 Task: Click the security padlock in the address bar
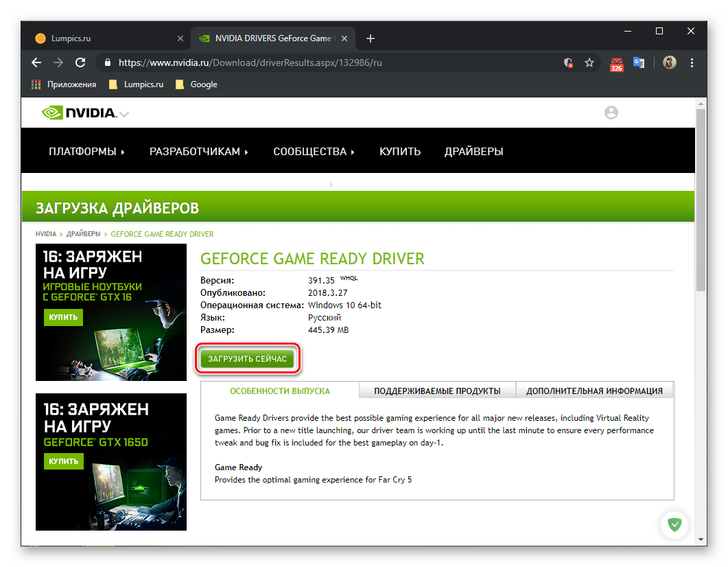coord(107,62)
